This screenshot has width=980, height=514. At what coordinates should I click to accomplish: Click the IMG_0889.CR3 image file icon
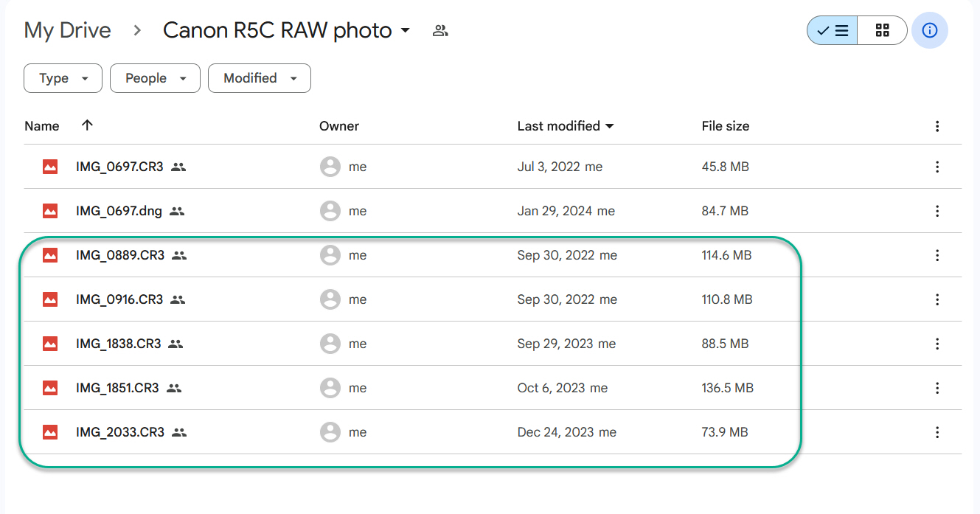point(50,255)
